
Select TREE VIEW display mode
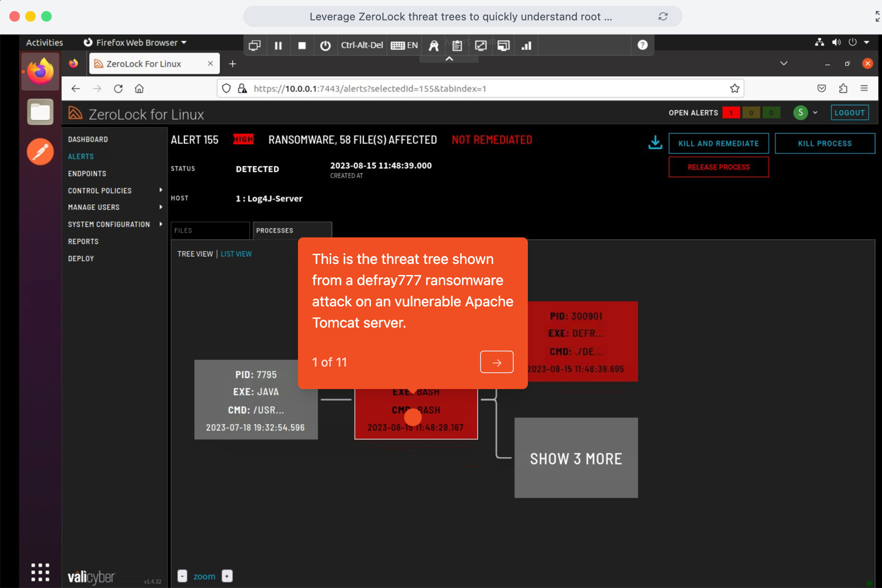tap(194, 254)
